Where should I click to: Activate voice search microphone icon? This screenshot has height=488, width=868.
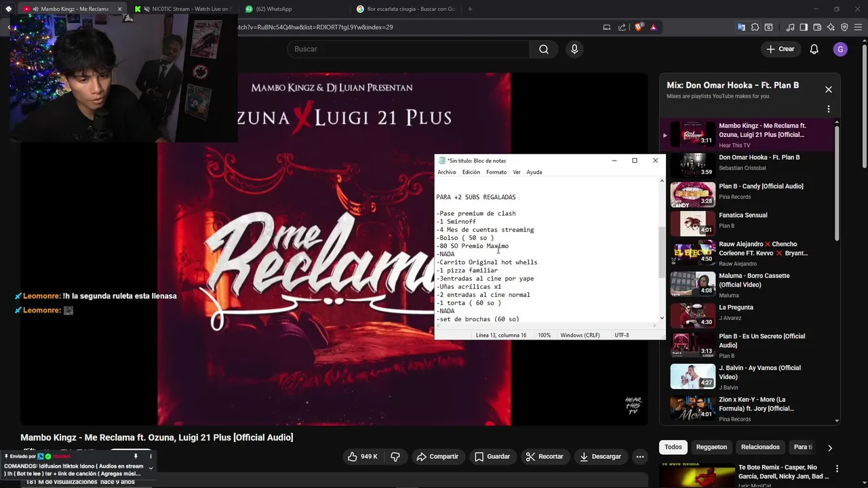pyautogui.click(x=574, y=49)
